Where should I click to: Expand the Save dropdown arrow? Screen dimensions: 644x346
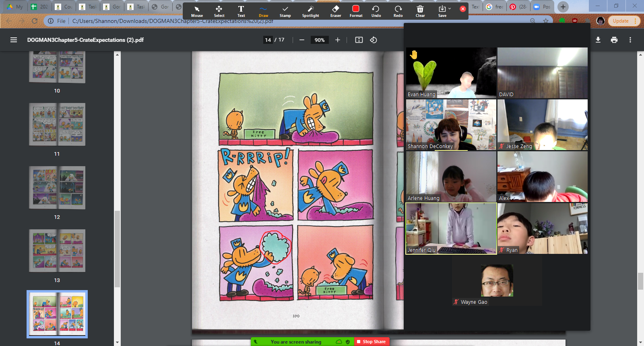[x=450, y=8]
